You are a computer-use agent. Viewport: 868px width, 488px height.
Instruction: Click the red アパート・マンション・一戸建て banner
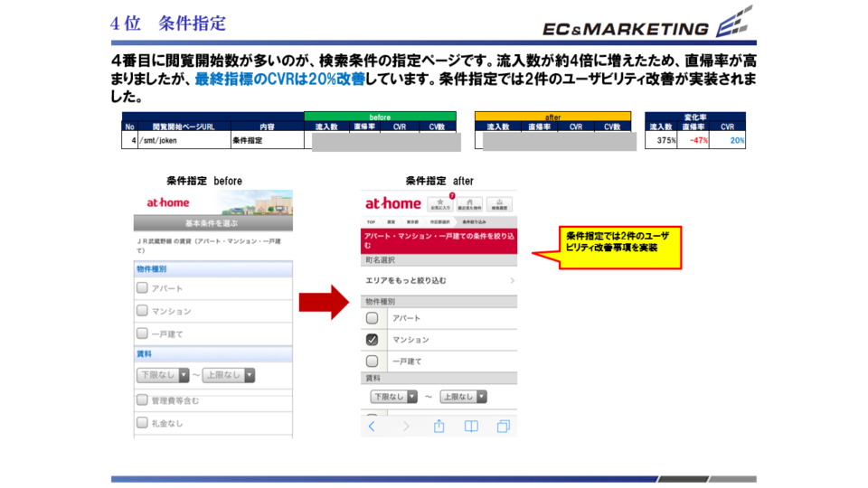439,240
